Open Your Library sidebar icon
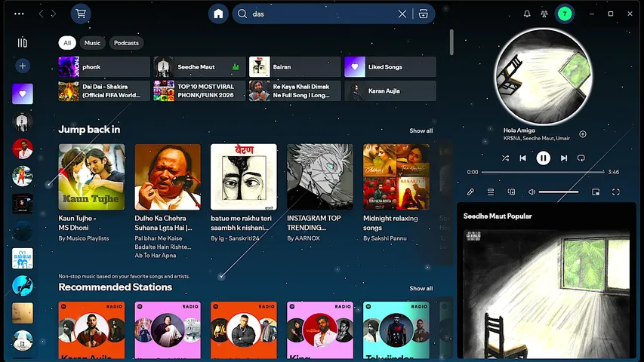Viewport: 644px width, 362px height. 22,42
